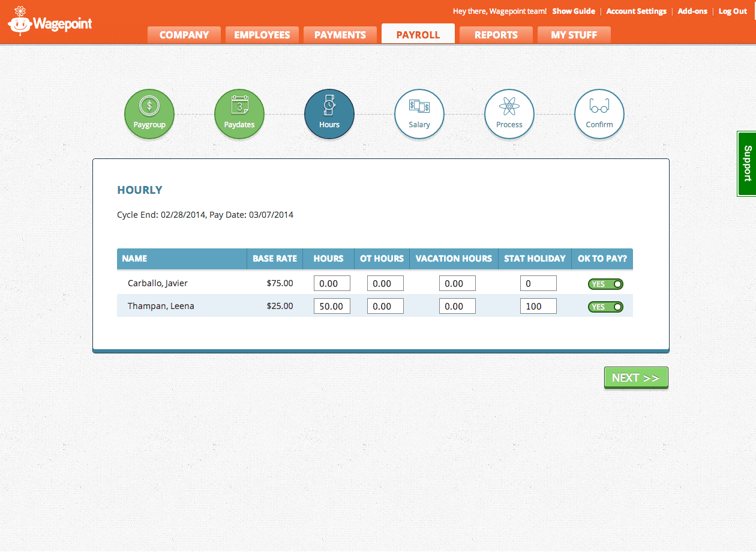Toggle OK to Pay for Thampan, Leena

(605, 307)
